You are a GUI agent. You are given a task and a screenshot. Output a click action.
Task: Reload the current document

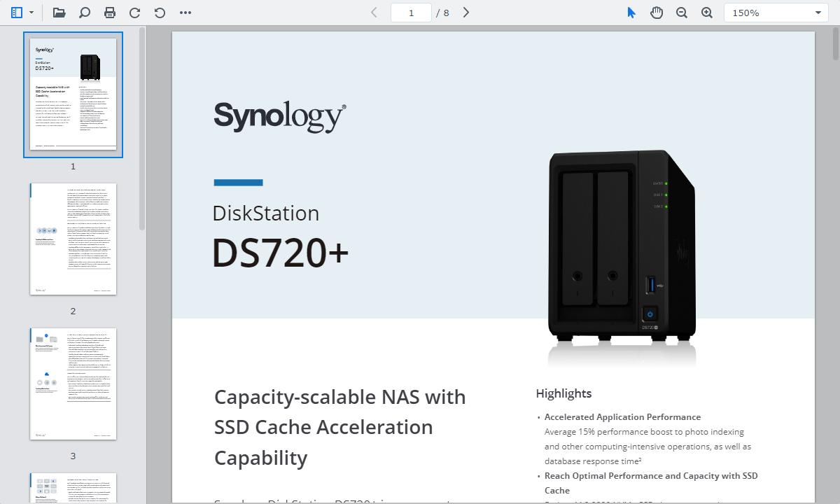click(134, 12)
